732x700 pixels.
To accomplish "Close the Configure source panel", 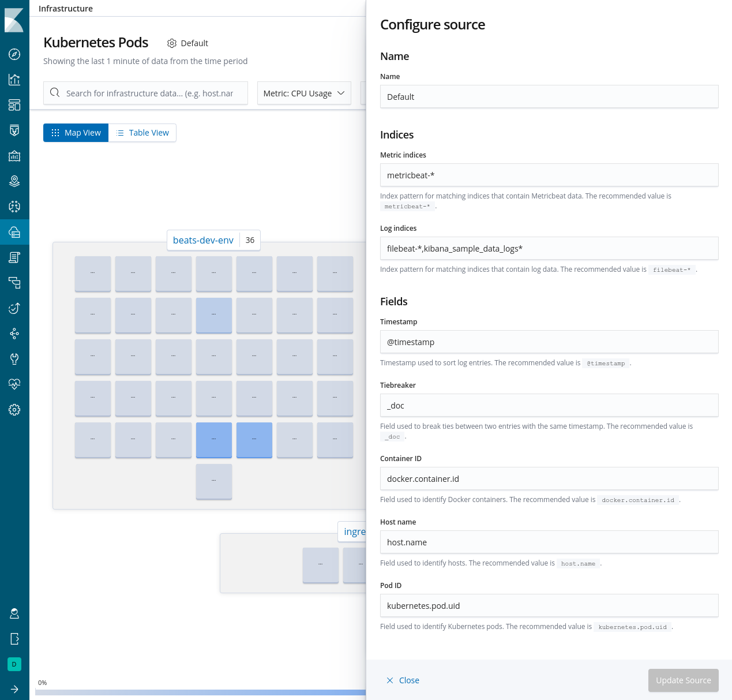I will tap(403, 680).
